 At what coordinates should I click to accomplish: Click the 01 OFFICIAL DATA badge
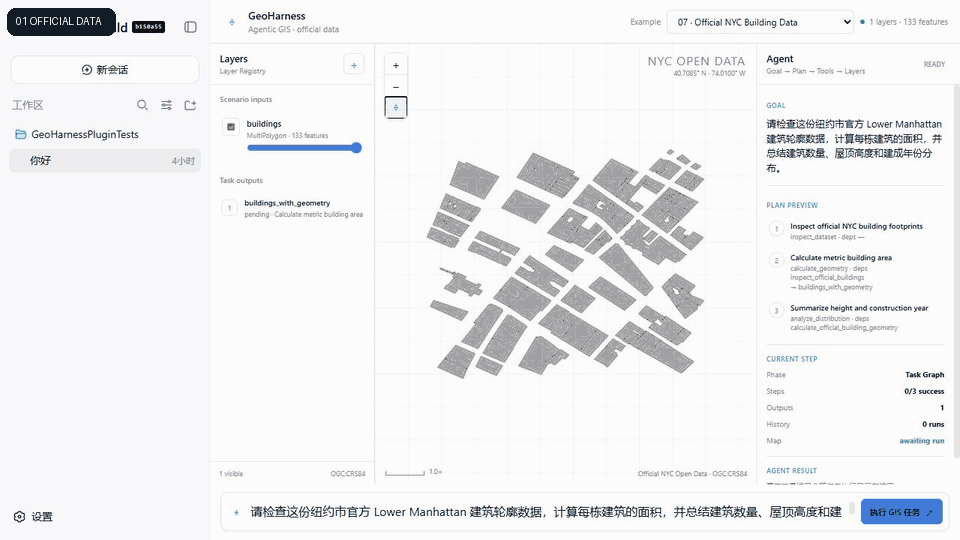tap(59, 21)
